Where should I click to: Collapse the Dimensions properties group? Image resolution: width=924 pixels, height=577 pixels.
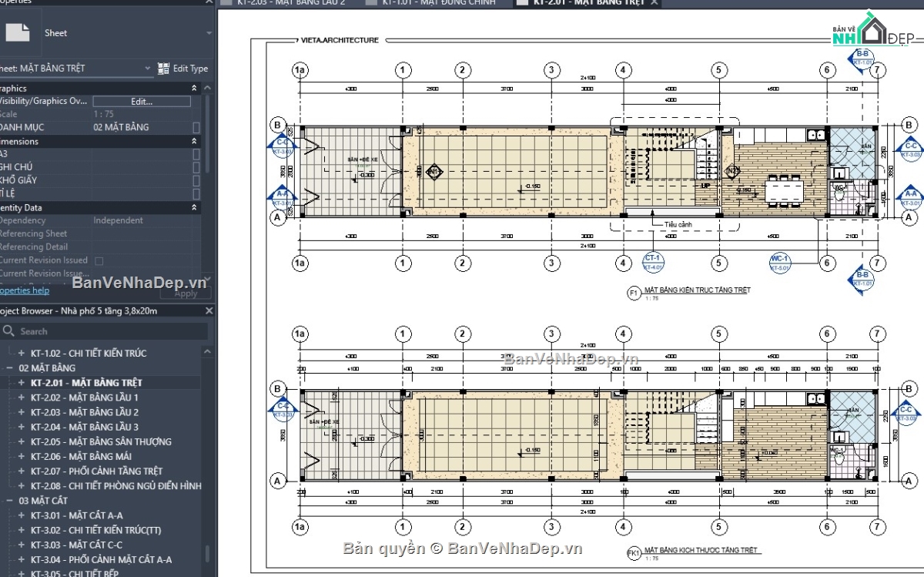point(194,142)
